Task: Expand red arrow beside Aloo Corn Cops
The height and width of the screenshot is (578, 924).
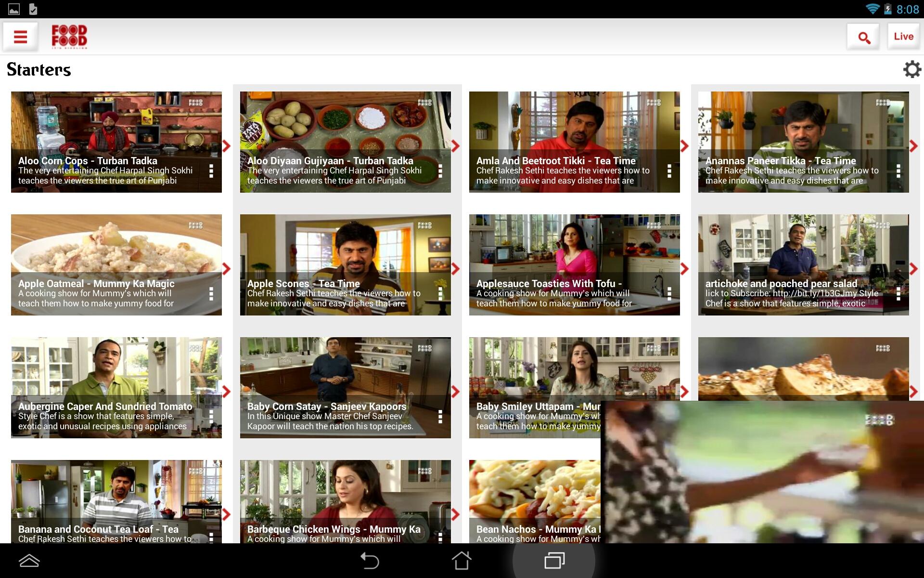Action: pos(226,146)
